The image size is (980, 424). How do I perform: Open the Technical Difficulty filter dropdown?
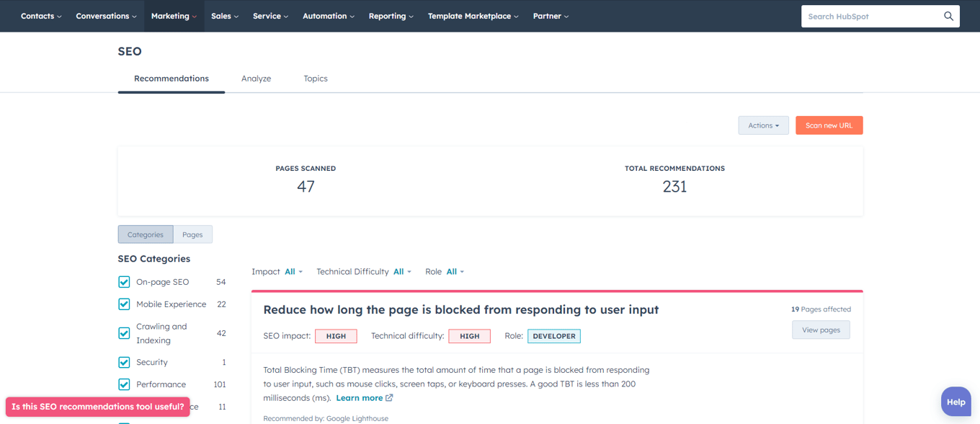tap(401, 271)
